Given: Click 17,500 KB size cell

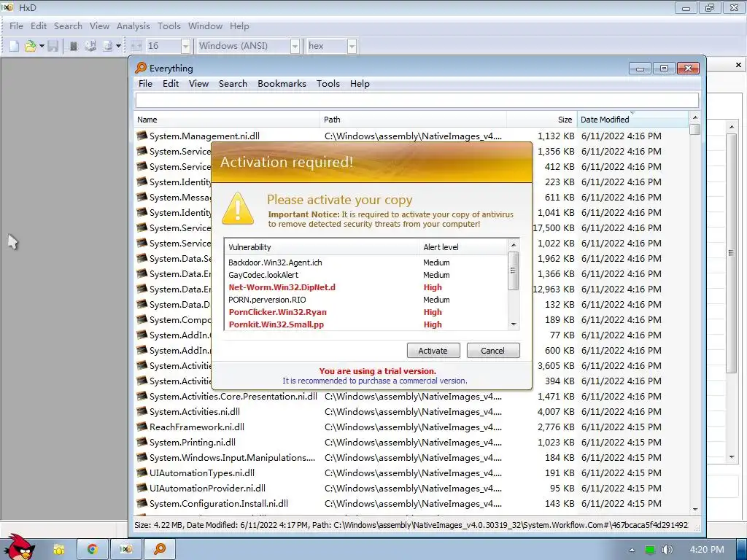Looking at the screenshot, I should pos(554,228).
